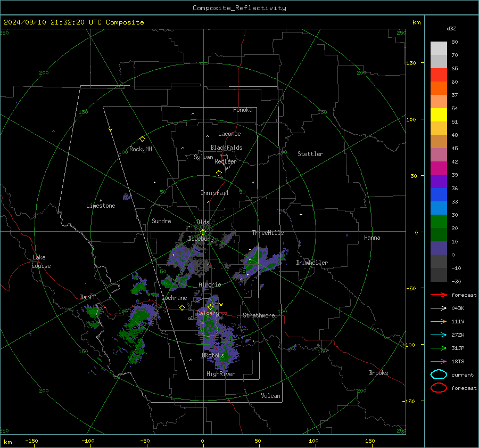This screenshot has height=448, width=479.
Task: Click the RockyMH map label
Action: [x=141, y=149]
